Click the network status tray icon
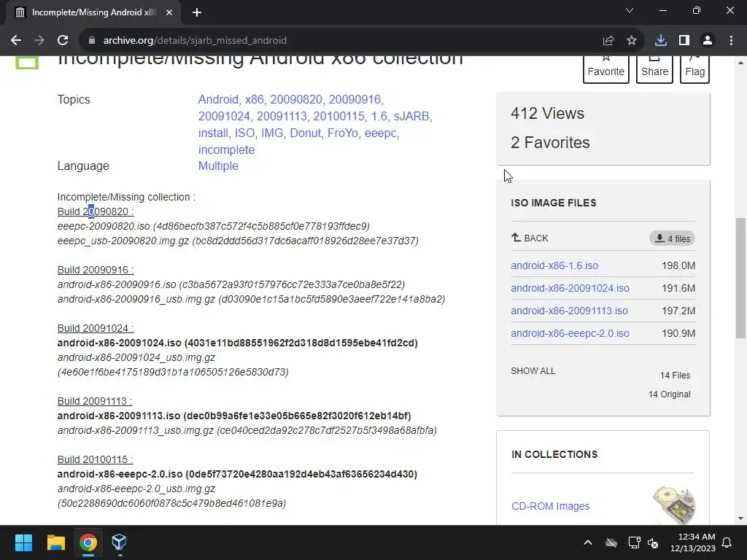 pyautogui.click(x=634, y=542)
